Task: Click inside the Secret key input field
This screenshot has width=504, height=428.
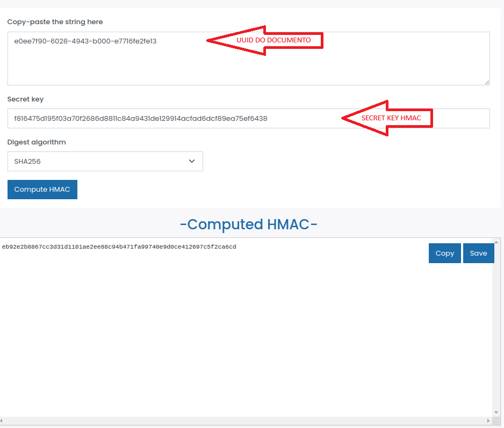Action: pyautogui.click(x=161, y=119)
